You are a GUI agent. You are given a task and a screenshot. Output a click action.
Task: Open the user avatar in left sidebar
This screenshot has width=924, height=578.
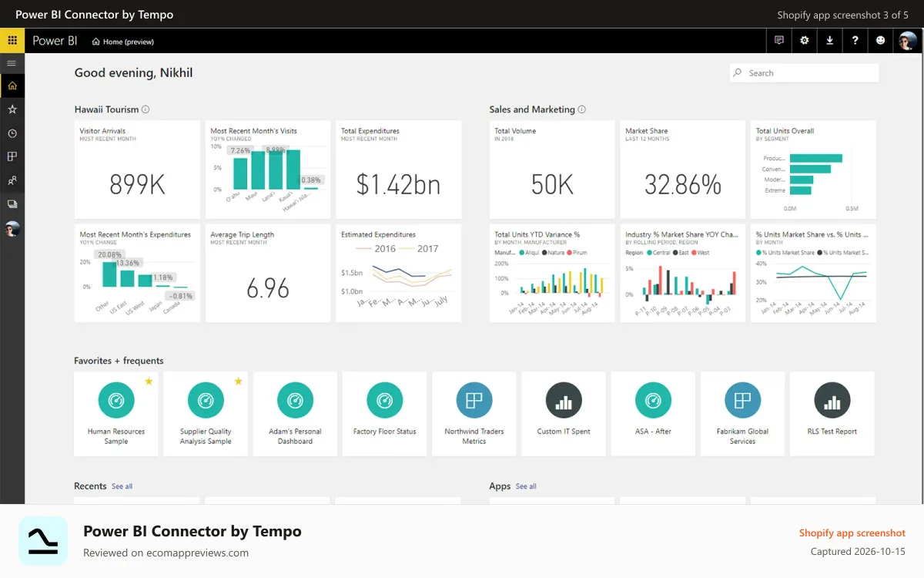click(x=12, y=228)
